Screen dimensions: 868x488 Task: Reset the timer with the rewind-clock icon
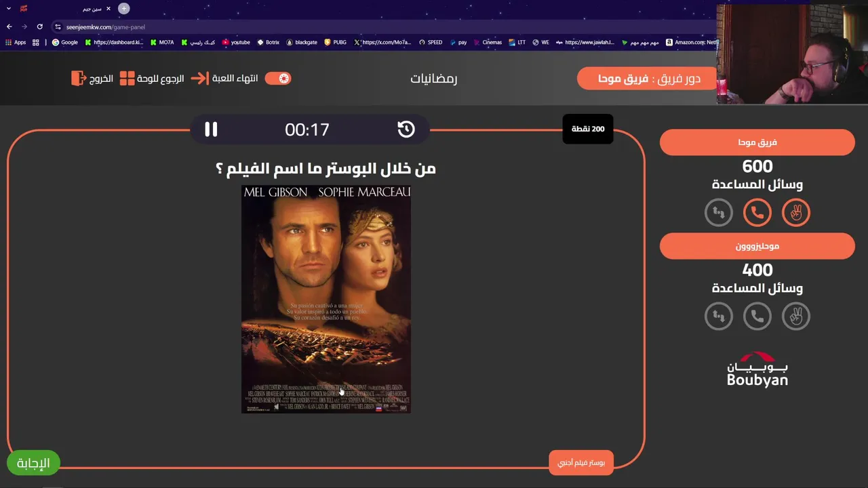click(x=406, y=129)
